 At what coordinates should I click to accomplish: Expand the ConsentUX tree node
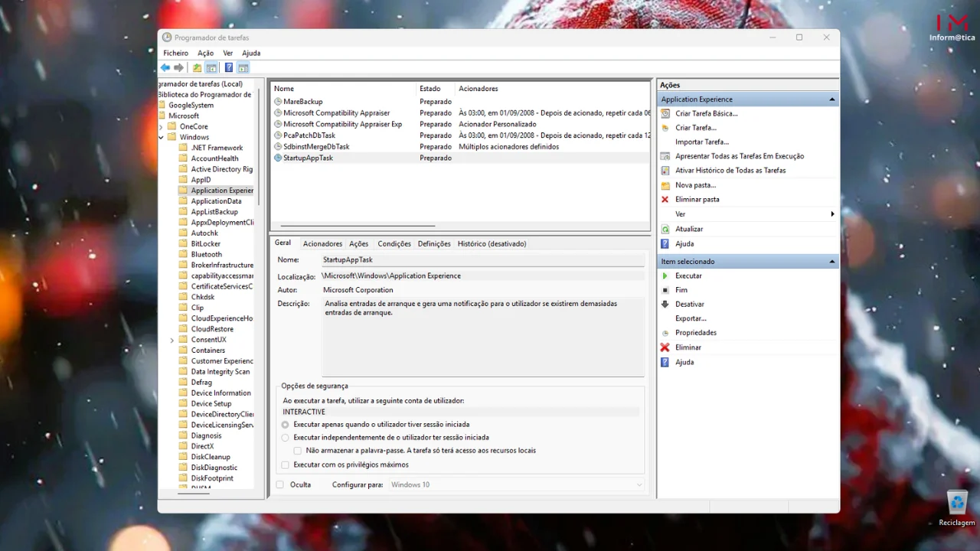[172, 340]
